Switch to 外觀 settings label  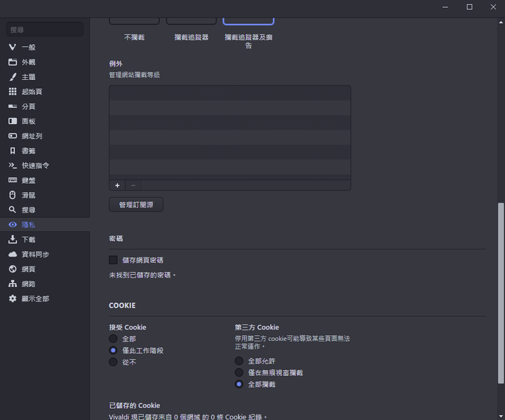[28, 62]
